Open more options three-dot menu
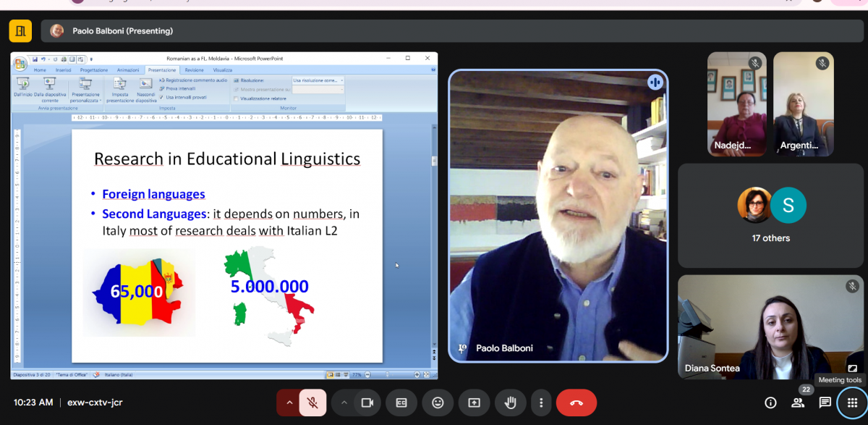The width and height of the screenshot is (868, 425). (x=541, y=403)
